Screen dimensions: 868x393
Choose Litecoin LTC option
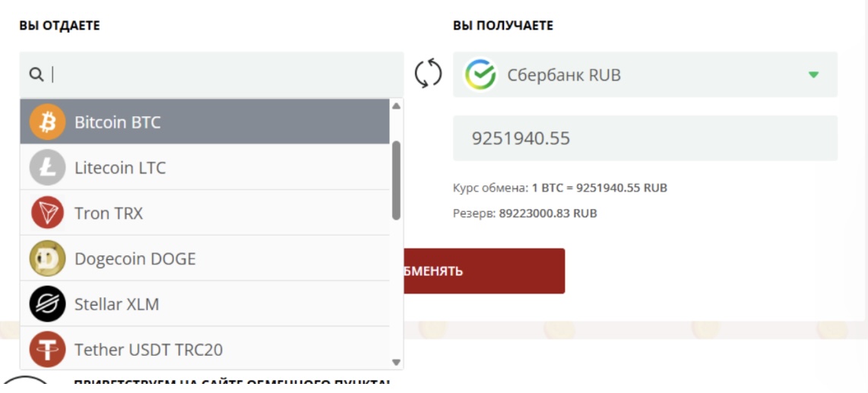(204, 167)
